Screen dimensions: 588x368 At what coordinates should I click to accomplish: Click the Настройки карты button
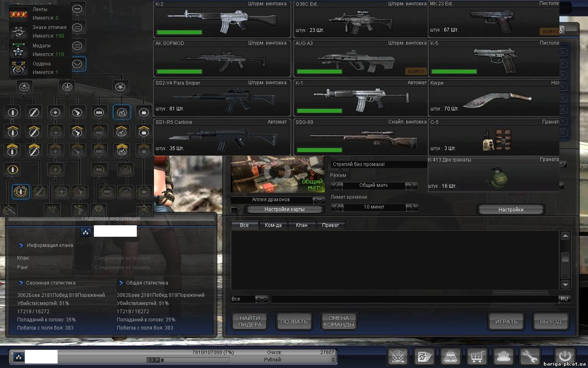[x=285, y=209]
